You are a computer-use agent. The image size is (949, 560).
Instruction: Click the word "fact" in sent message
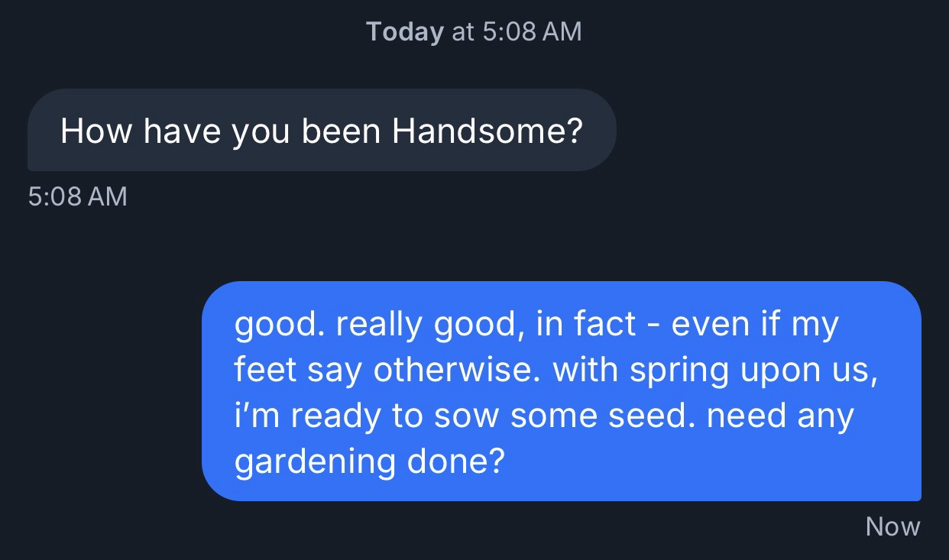pyautogui.click(x=604, y=325)
